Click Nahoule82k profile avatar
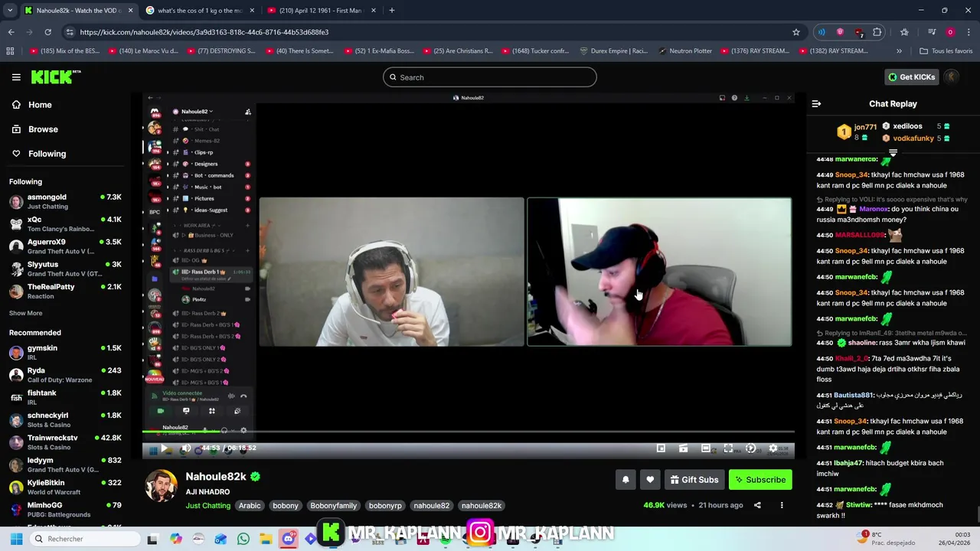The height and width of the screenshot is (551, 980). pos(162,487)
